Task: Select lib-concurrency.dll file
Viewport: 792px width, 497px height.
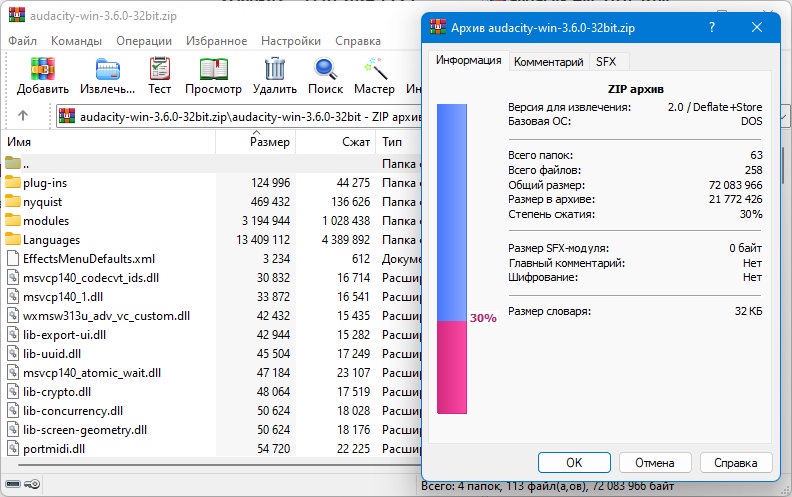Action: pos(73,411)
